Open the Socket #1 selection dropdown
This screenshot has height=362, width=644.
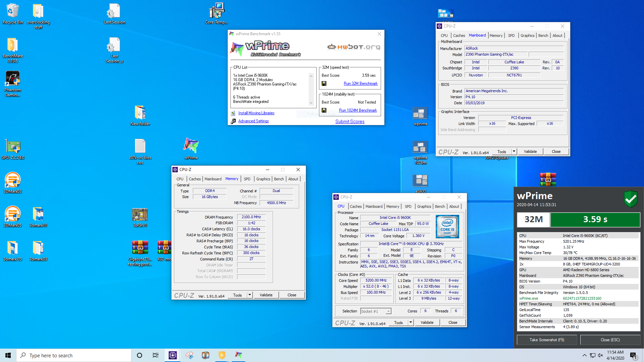pyautogui.click(x=376, y=311)
